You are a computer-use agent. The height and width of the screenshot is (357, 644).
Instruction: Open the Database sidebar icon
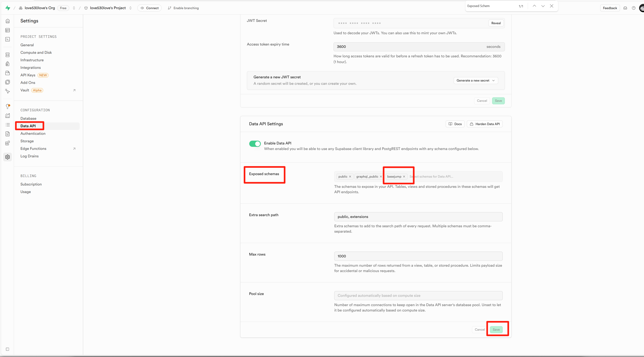point(8,55)
